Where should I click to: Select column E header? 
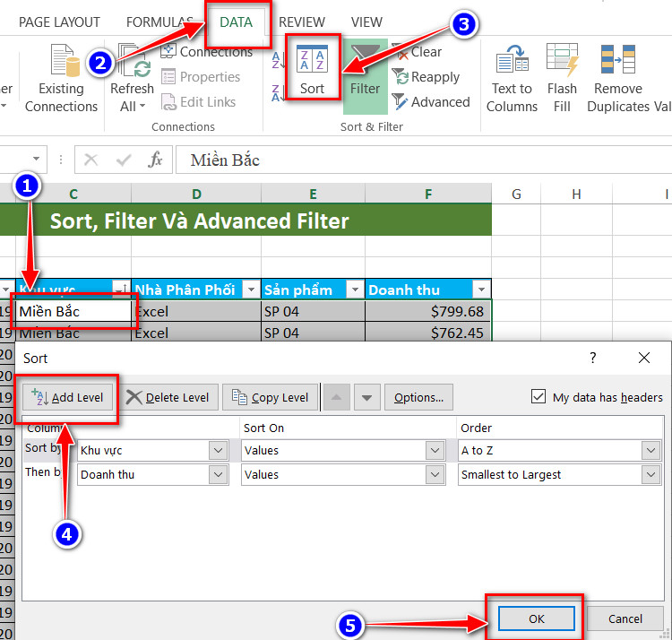(313, 194)
